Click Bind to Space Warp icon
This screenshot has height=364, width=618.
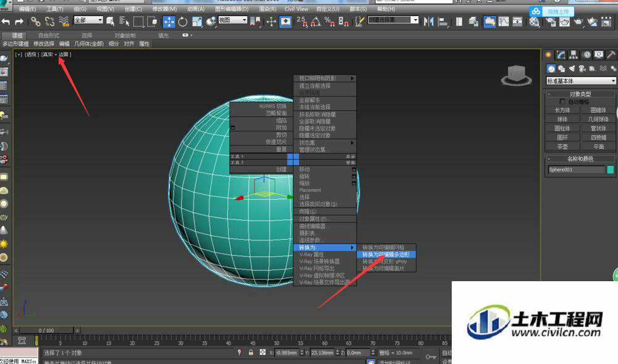tap(64, 22)
